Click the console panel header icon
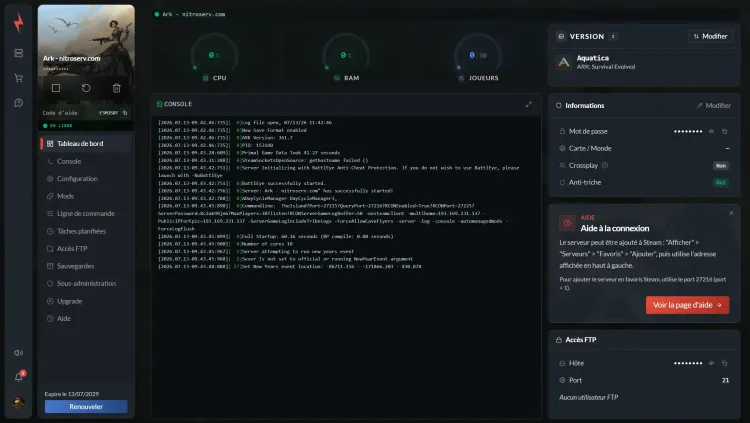Image resolution: width=750 pixels, height=423 pixels. [159, 104]
